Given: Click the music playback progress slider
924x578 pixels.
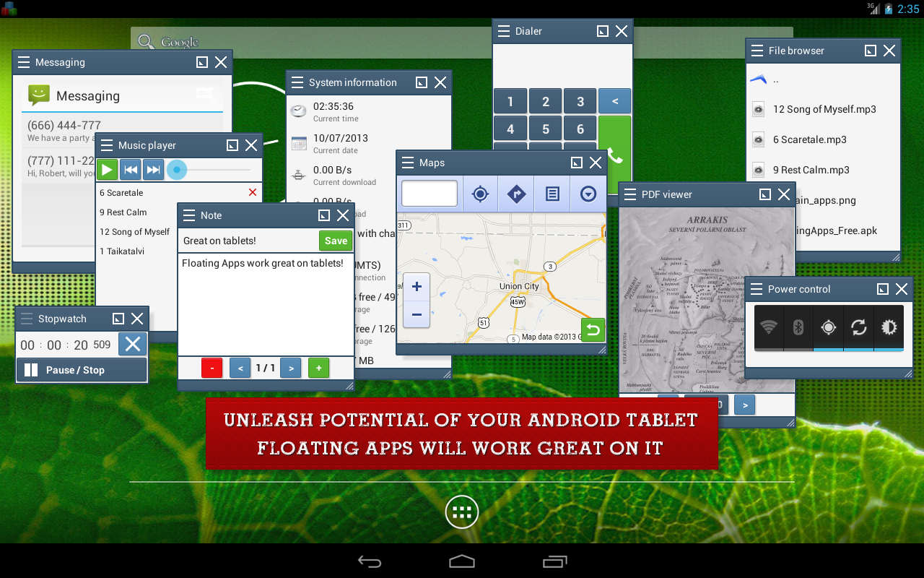Looking at the screenshot, I should click(x=176, y=171).
